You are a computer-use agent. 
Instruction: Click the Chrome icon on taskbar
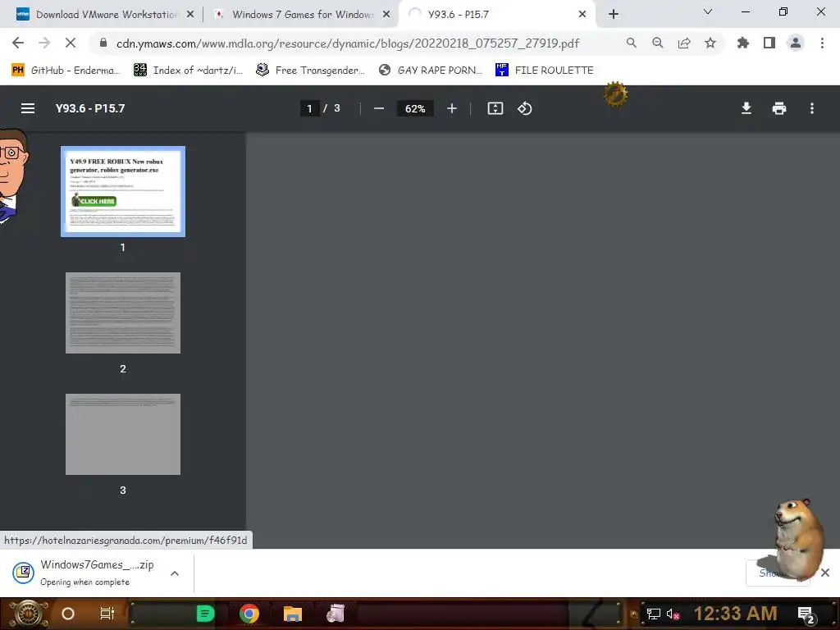[x=249, y=614]
